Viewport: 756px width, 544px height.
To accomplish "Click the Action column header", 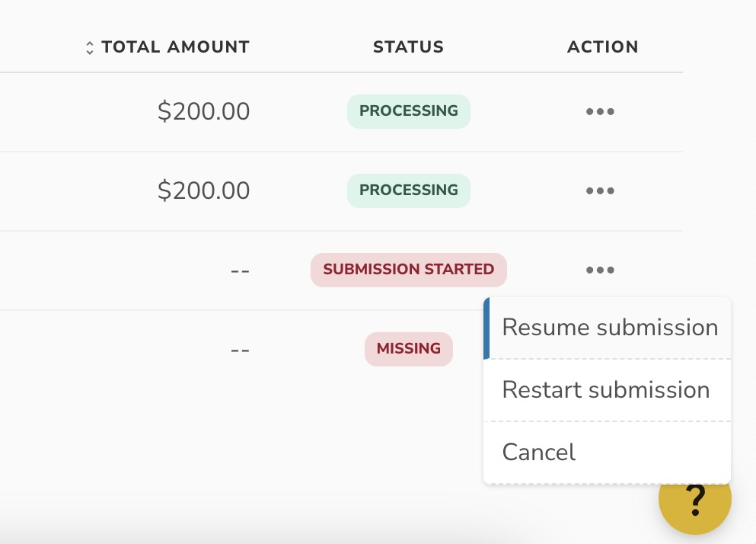I will click(602, 47).
